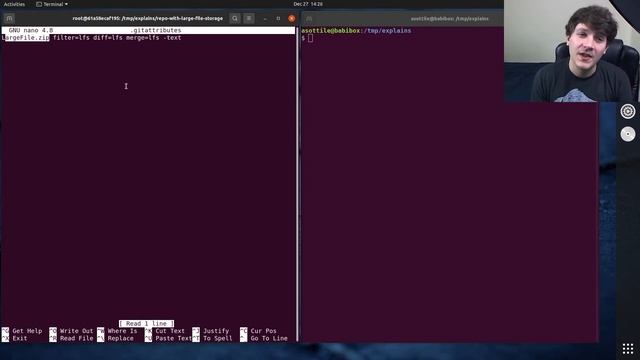Open the disc icon in the dock

click(x=628, y=134)
